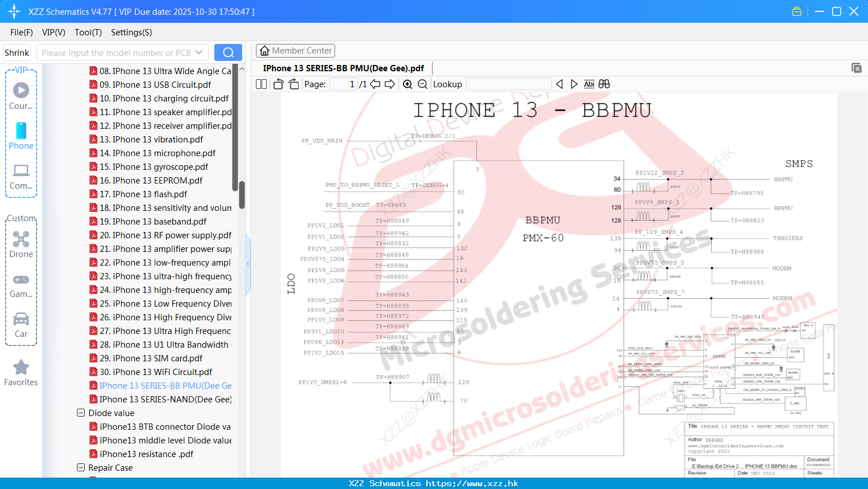The width and height of the screenshot is (868, 489).
Task: Open the File(F) menu
Action: click(x=22, y=32)
